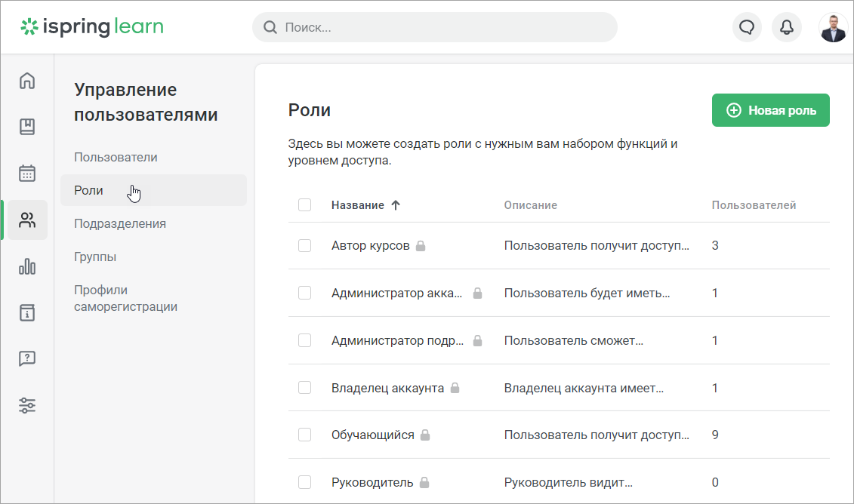
Task: Click the lock icon next to Автор курсов
Action: tap(421, 246)
